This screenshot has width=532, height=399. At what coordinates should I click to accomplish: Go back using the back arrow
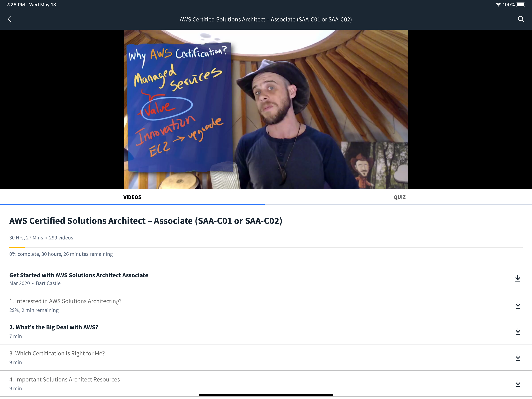[9, 19]
